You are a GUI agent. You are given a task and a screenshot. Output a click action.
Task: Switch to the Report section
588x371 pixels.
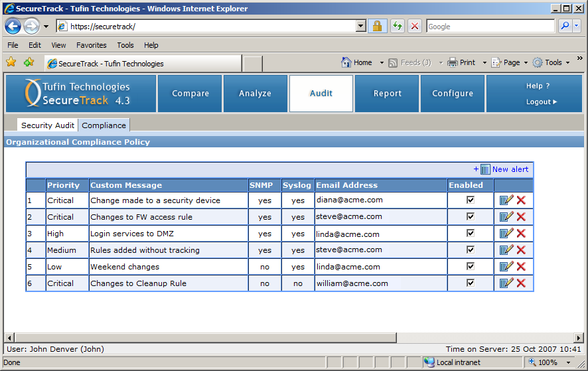(387, 94)
